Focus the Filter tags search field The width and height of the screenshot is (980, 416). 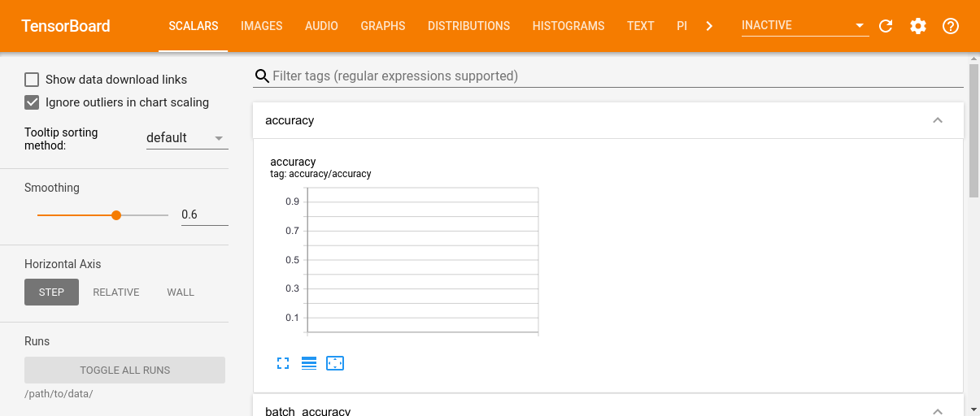pyautogui.click(x=617, y=76)
